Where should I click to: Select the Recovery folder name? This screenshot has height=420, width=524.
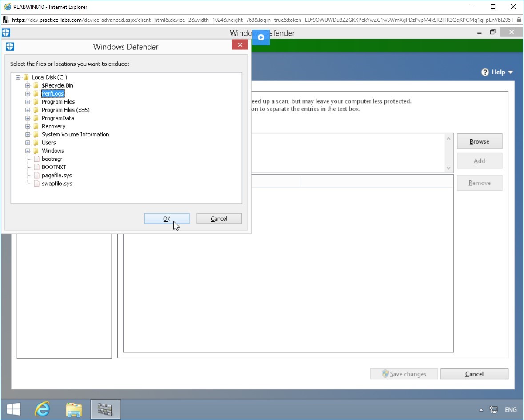[x=53, y=126]
